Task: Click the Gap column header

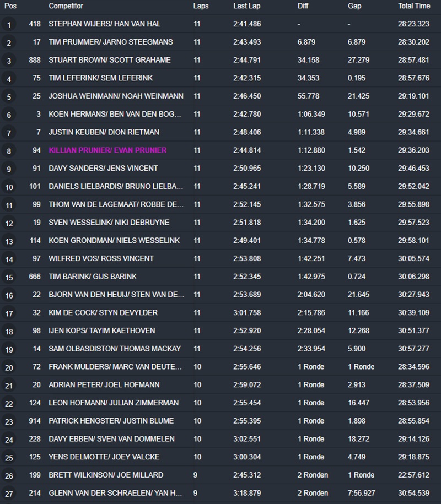Action: click(354, 6)
